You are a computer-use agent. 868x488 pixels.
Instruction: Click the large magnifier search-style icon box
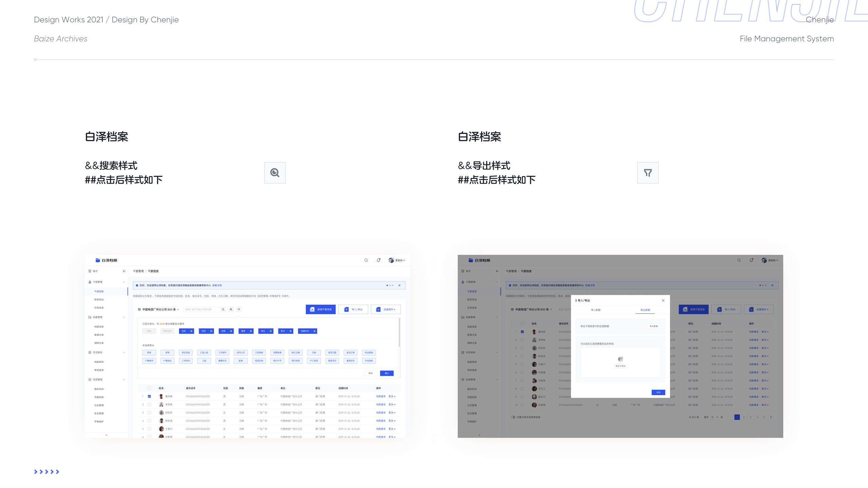275,173
